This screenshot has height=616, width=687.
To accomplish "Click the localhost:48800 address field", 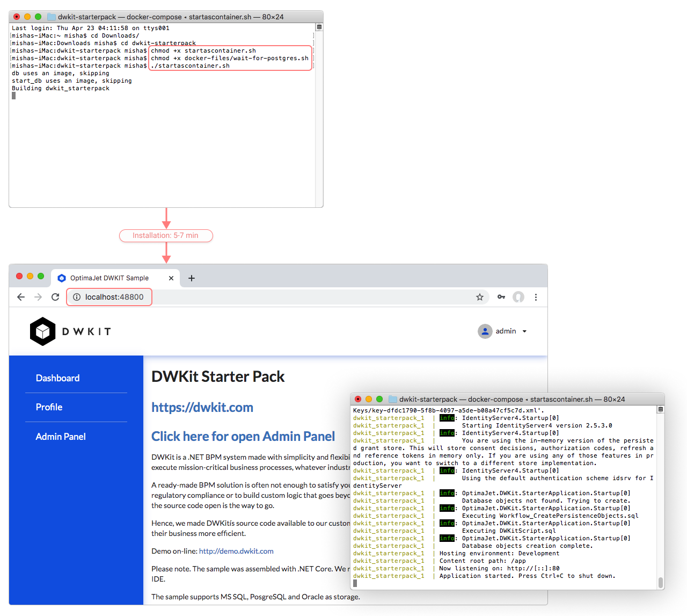I will 109,297.
